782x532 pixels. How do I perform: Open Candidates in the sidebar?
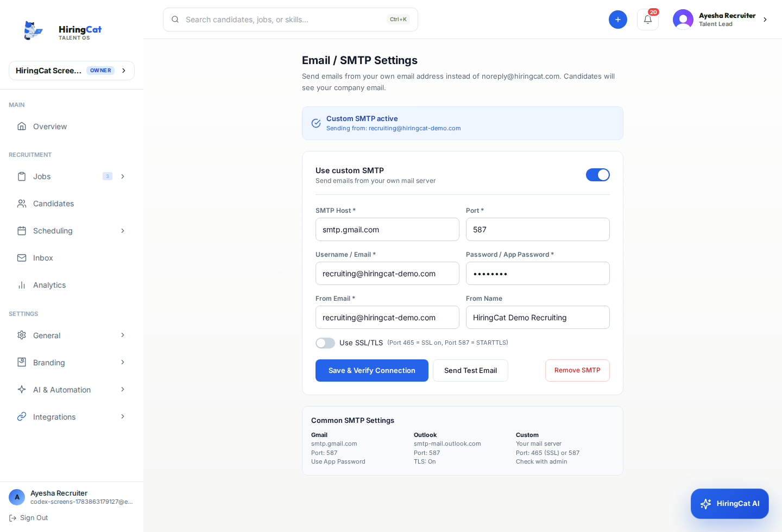pos(72,204)
